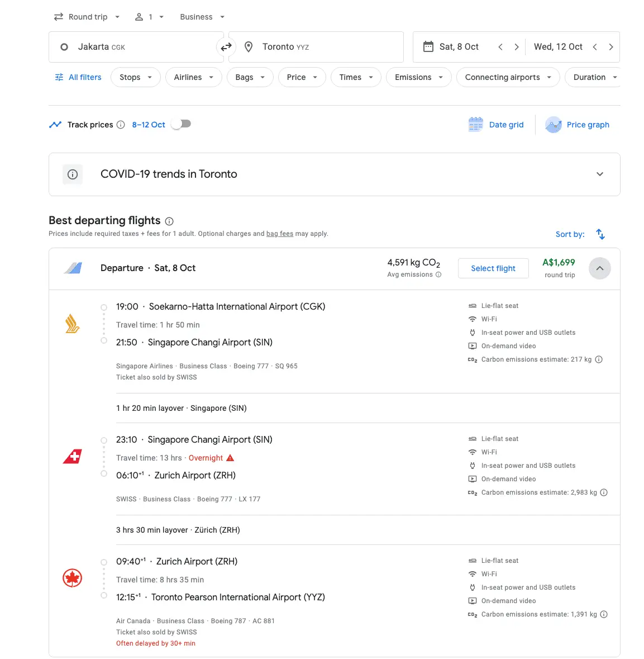Open the Emissions filter dropdown
The height and width of the screenshot is (659, 644).
[419, 77]
